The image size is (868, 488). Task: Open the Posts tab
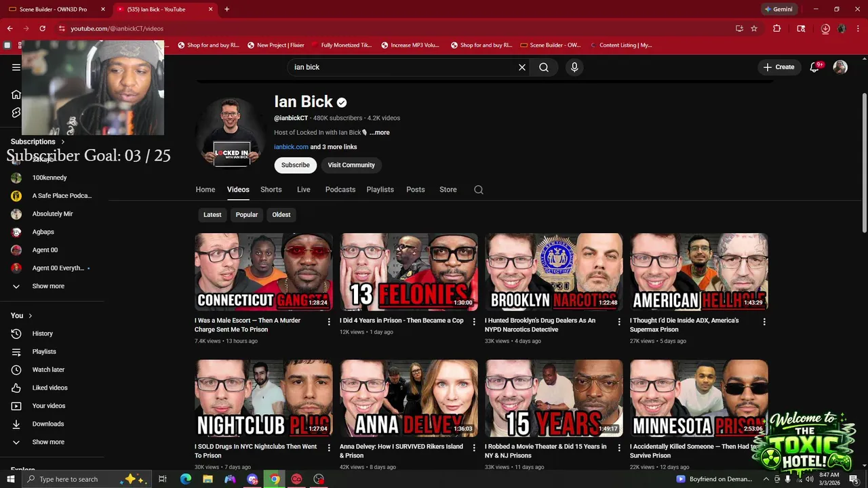point(416,190)
